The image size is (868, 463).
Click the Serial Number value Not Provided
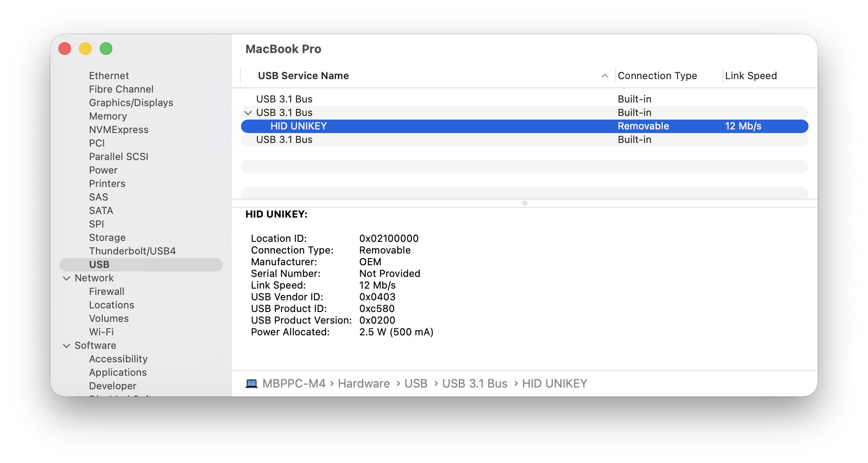point(390,273)
